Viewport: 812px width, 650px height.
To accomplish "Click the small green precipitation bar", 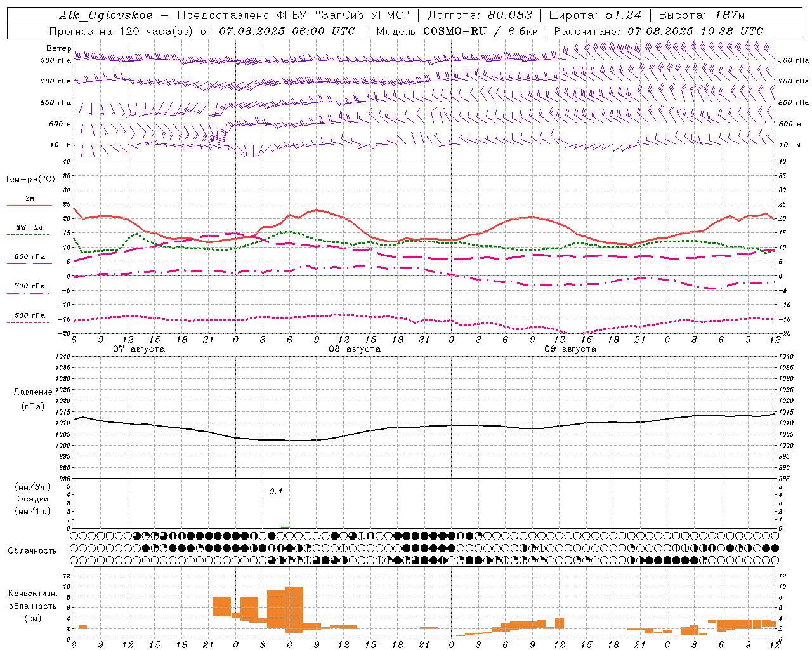I will click(285, 527).
